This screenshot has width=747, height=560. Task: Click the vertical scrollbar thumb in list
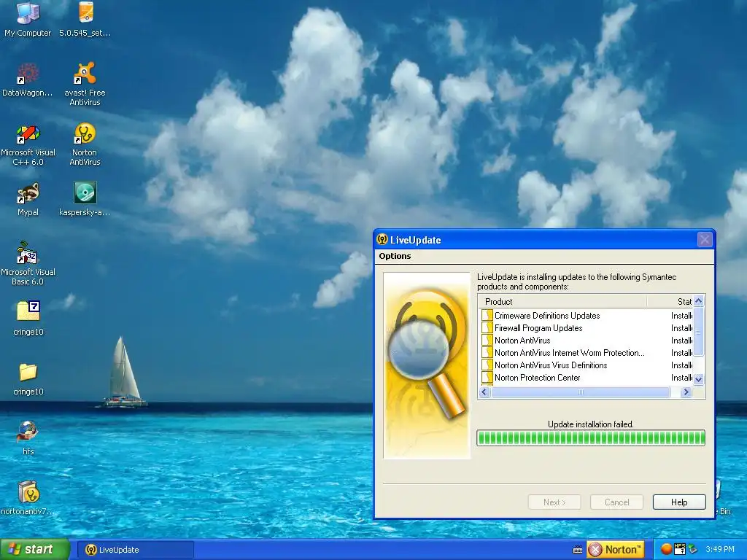tap(698, 332)
